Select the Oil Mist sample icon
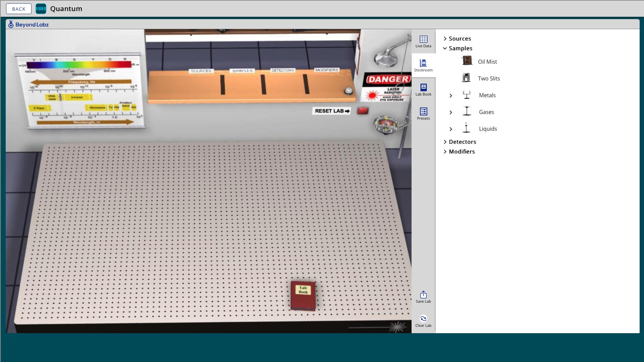This screenshot has width=644, height=362. (467, 61)
